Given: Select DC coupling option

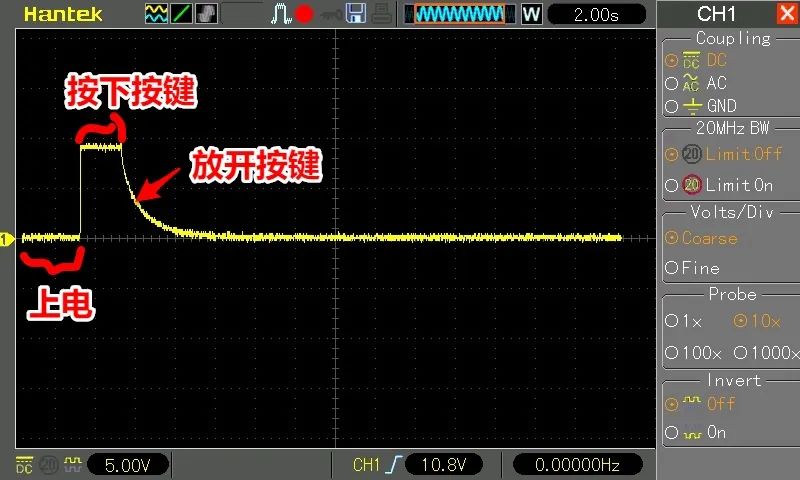Looking at the screenshot, I should [x=670, y=61].
